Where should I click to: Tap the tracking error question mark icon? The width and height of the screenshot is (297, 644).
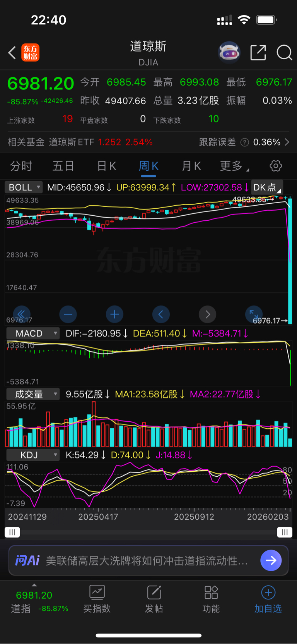click(244, 143)
